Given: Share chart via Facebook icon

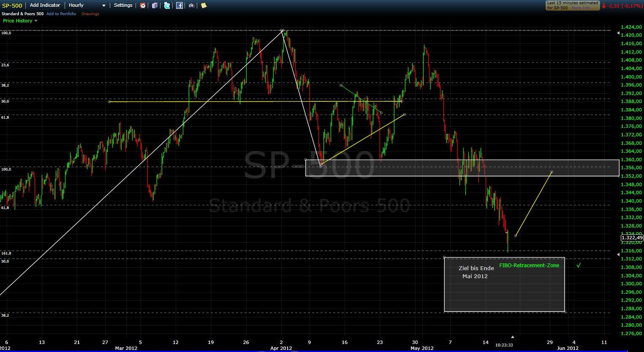Looking at the screenshot, I should pyautogui.click(x=179, y=5).
